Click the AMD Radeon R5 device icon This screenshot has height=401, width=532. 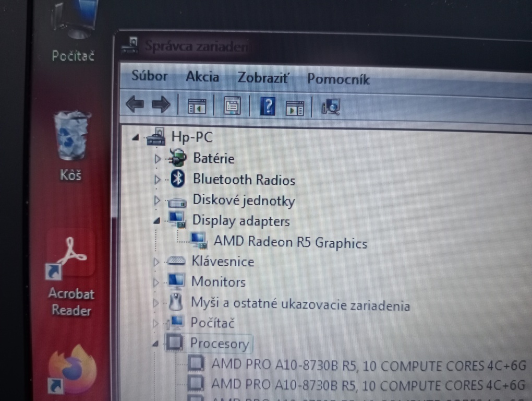199,240
